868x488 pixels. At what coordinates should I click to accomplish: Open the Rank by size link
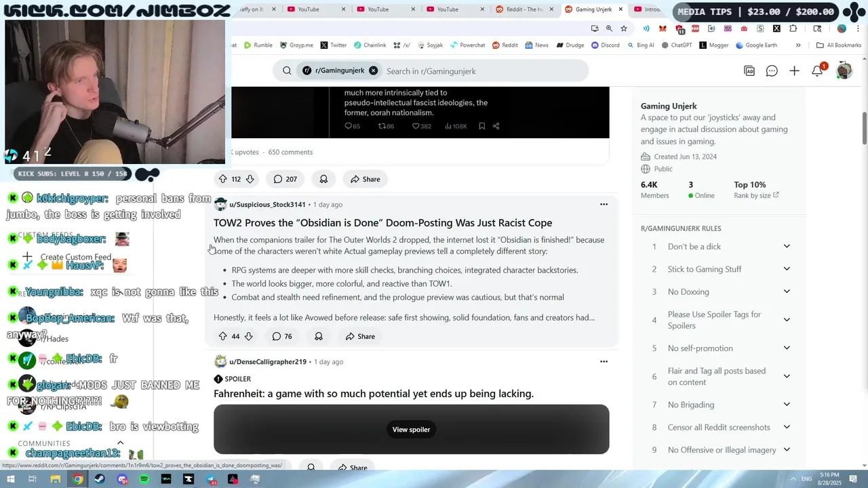point(756,195)
